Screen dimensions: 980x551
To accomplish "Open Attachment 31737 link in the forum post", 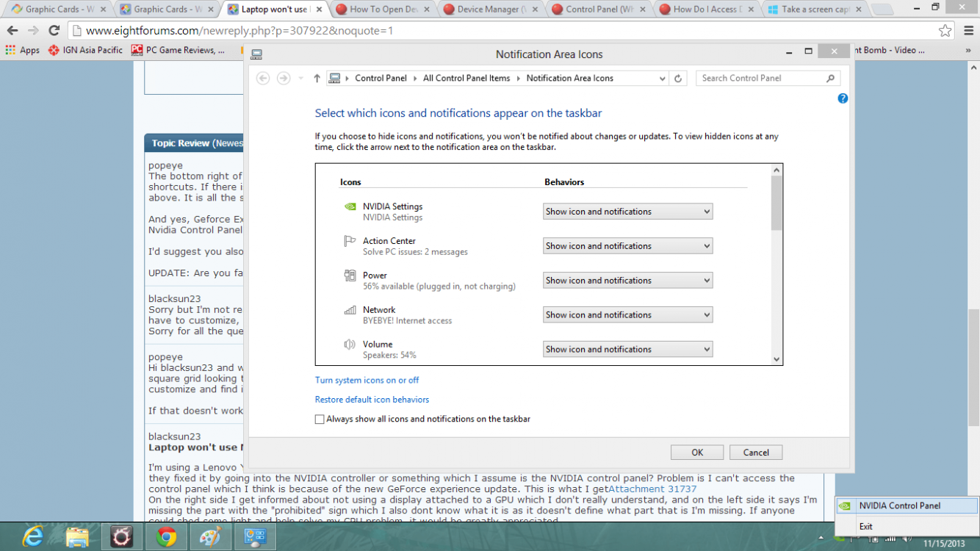I will (x=652, y=489).
